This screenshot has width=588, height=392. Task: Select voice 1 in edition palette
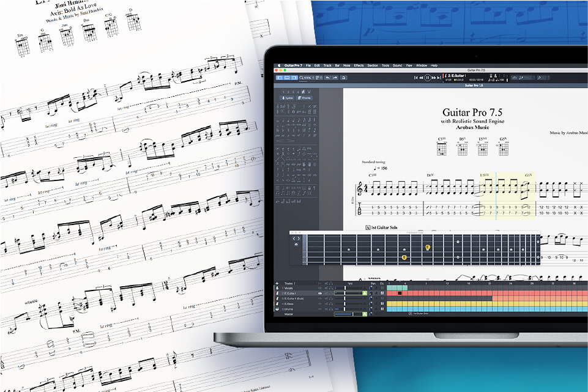(283, 92)
